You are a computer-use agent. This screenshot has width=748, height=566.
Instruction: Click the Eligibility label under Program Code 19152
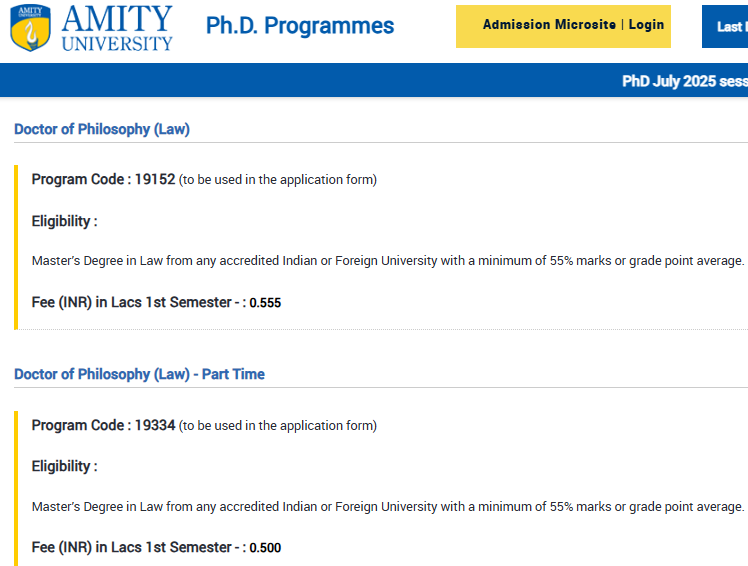click(x=64, y=221)
